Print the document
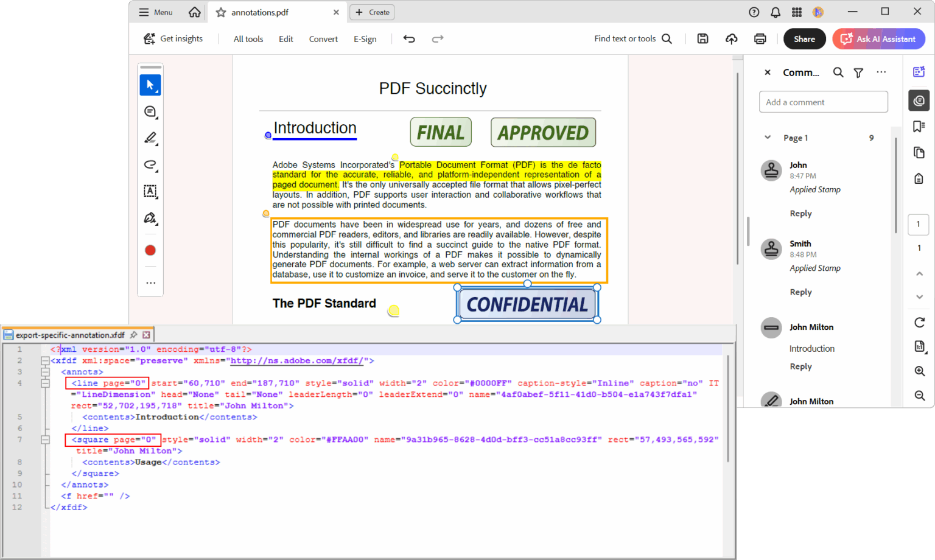Screen dimensions: 935x560 tap(760, 39)
